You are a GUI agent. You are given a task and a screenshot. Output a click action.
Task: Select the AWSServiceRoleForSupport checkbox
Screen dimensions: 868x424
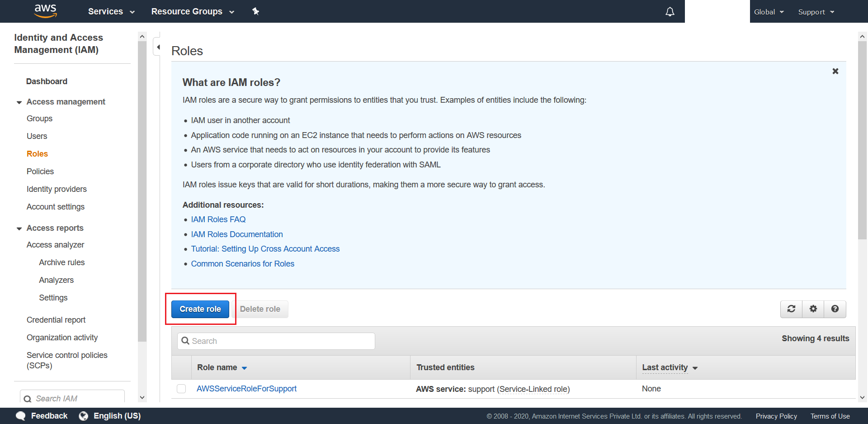[x=181, y=389]
